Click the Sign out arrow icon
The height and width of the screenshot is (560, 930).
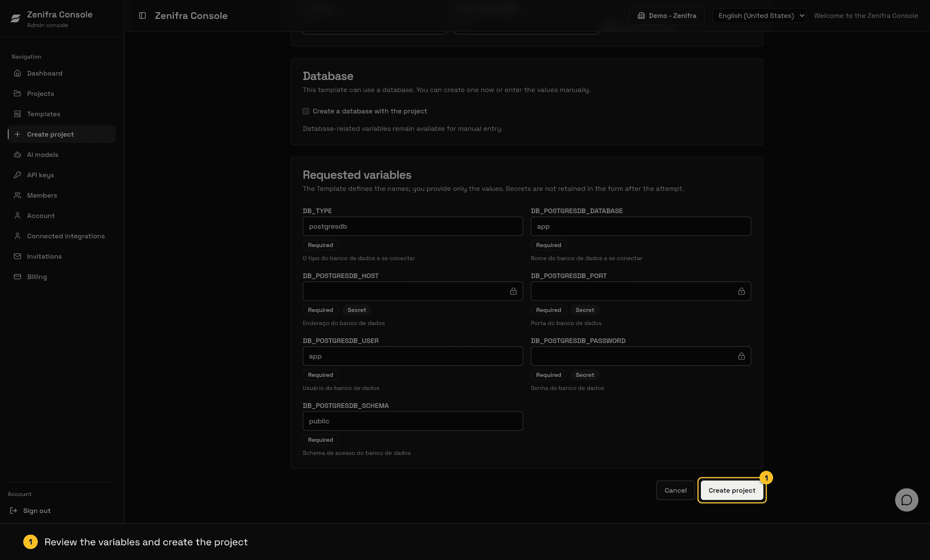click(x=14, y=511)
